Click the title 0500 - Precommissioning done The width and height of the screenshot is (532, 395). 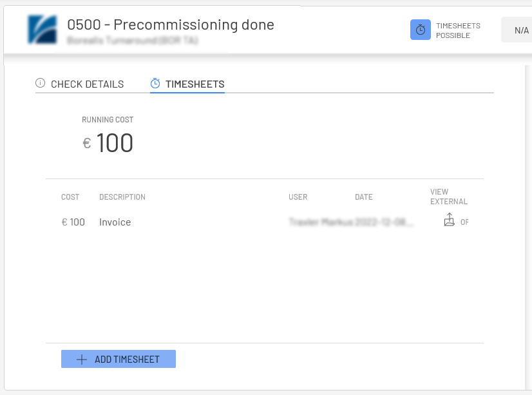pyautogui.click(x=171, y=24)
